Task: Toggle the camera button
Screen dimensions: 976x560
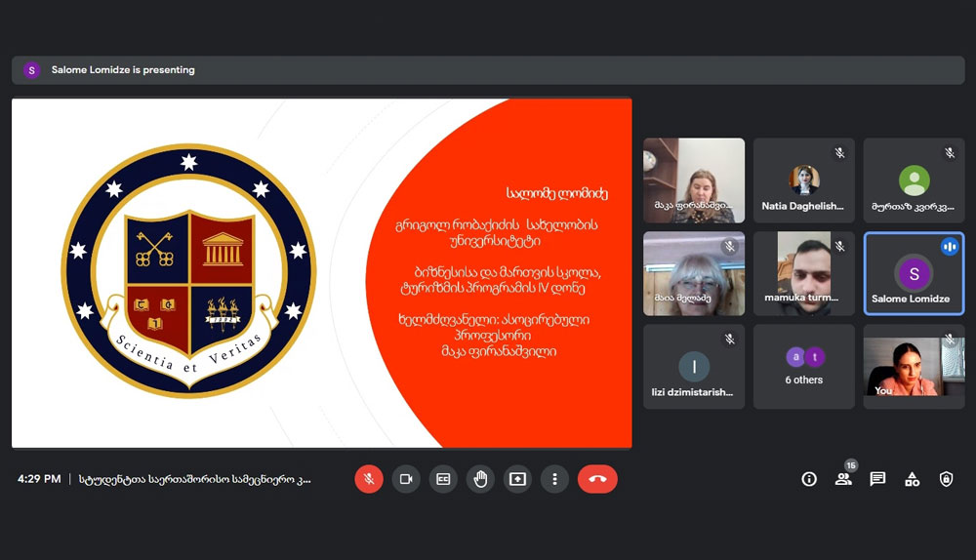Action: coord(406,479)
